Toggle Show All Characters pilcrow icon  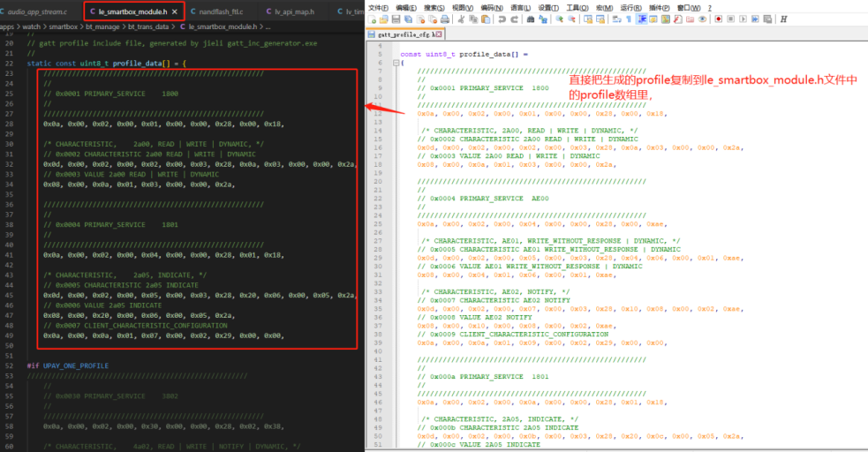tap(629, 19)
